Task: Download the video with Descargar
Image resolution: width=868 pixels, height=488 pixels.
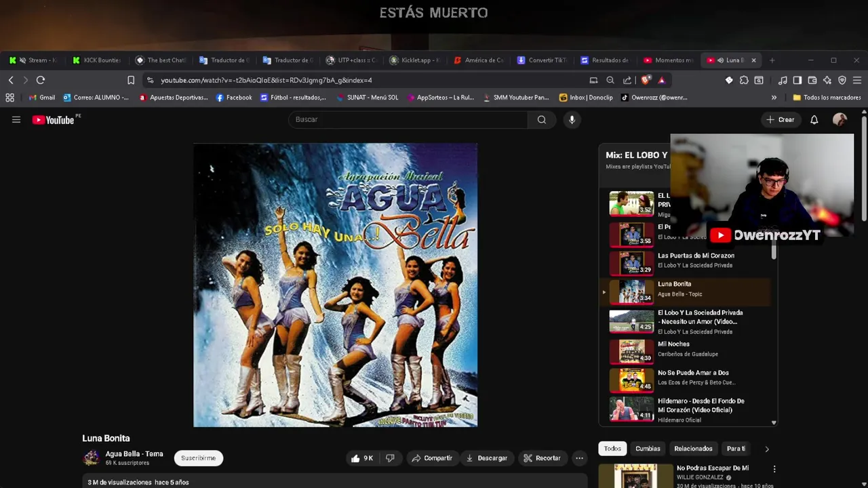Action: 487,458
